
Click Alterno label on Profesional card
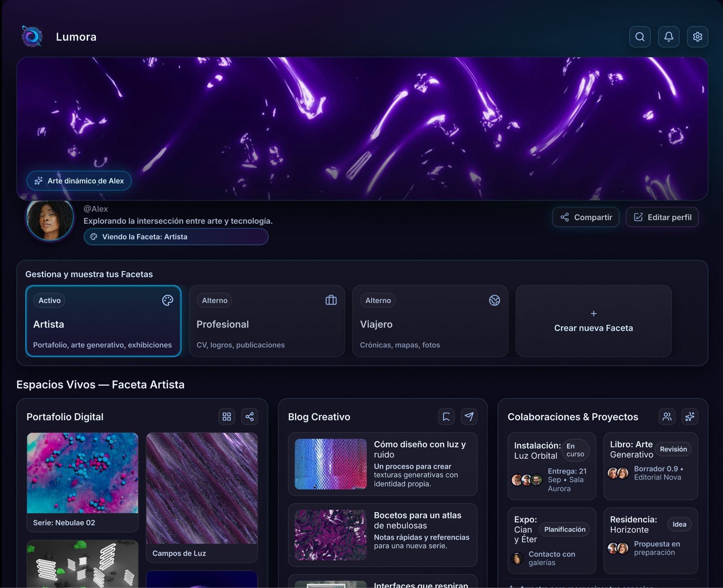point(215,301)
